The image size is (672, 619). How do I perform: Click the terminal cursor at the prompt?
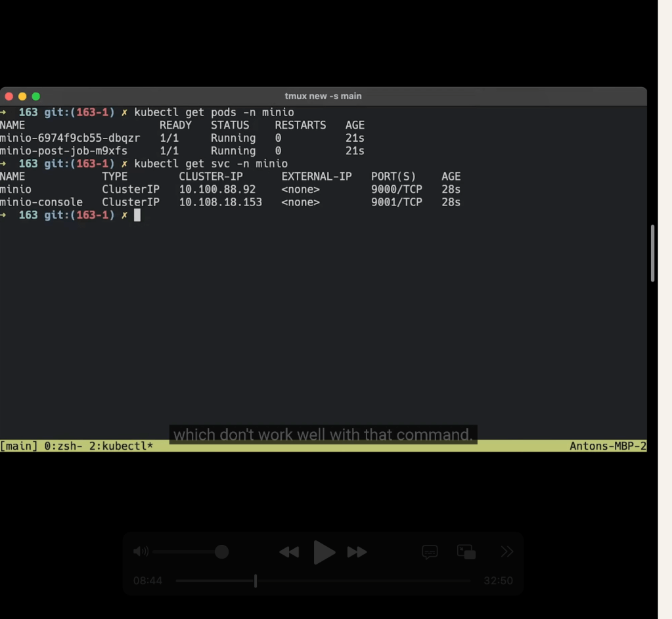pyautogui.click(x=137, y=215)
